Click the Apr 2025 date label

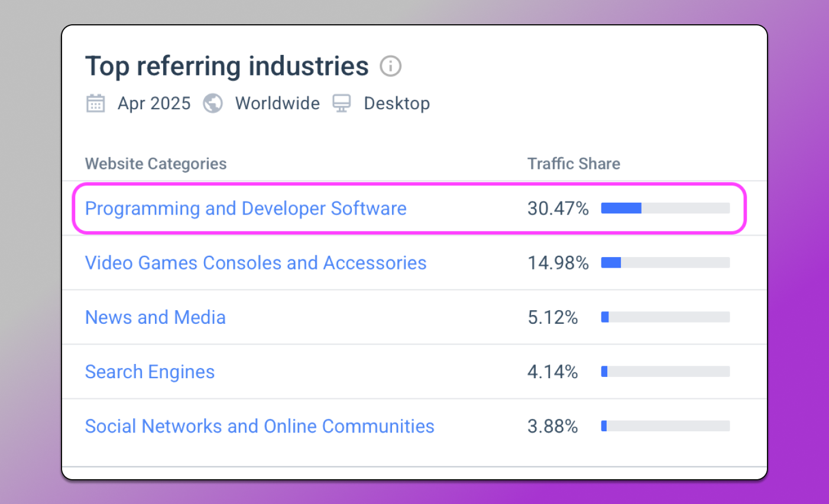154,103
